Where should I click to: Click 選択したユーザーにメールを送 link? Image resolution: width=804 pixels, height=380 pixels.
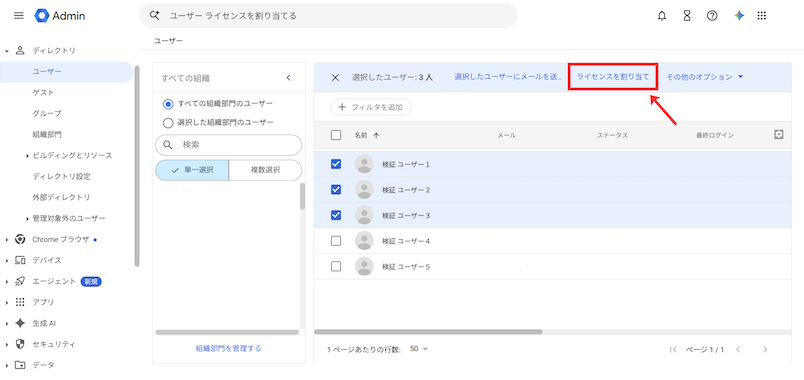(x=509, y=77)
